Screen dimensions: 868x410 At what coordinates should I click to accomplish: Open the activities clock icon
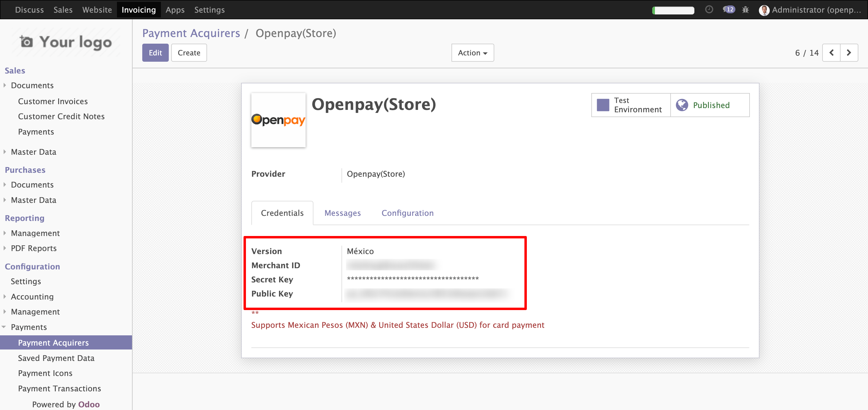point(709,9)
